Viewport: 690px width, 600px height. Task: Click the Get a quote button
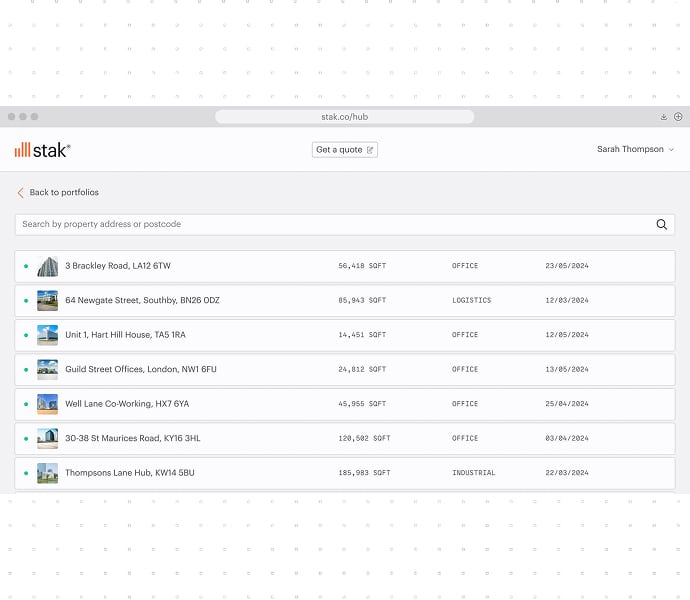tap(345, 150)
